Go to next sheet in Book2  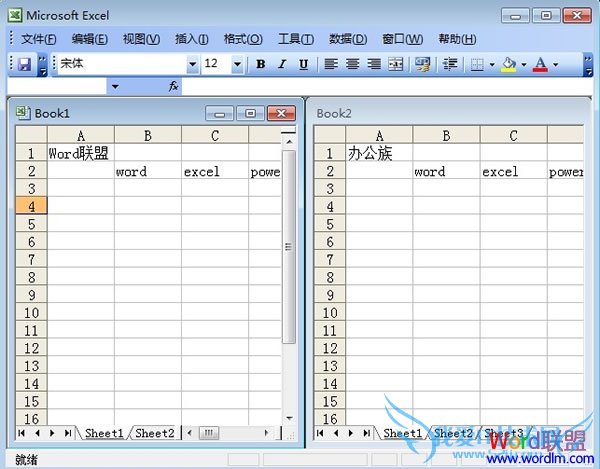pyautogui.click(x=351, y=433)
